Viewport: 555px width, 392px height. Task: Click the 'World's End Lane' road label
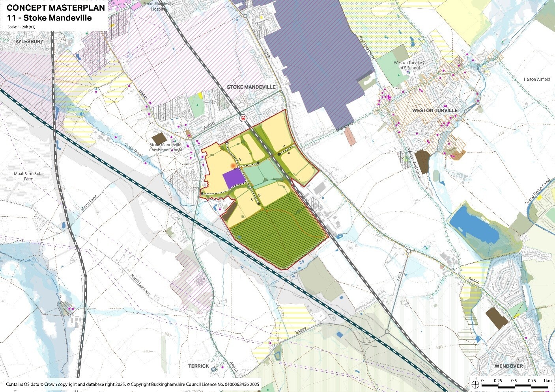[414, 163]
